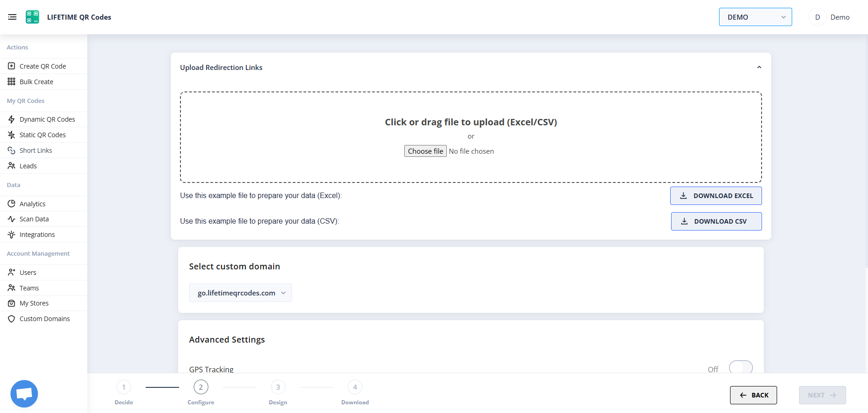Screen dimensions: 868x413
Task: Open the Analytics dashboard
Action: pyautogui.click(x=32, y=204)
